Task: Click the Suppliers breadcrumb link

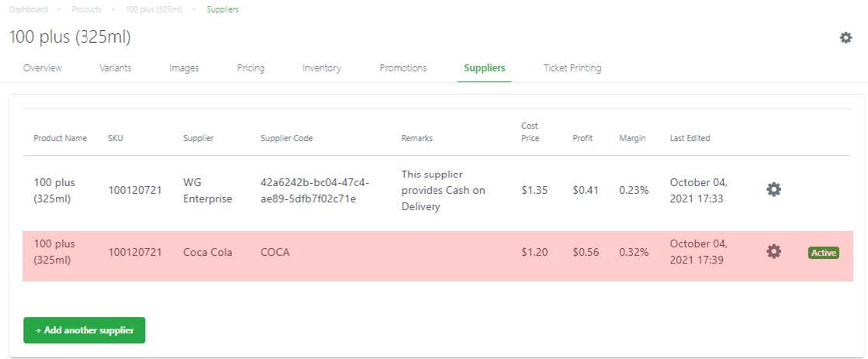Action: click(x=223, y=9)
